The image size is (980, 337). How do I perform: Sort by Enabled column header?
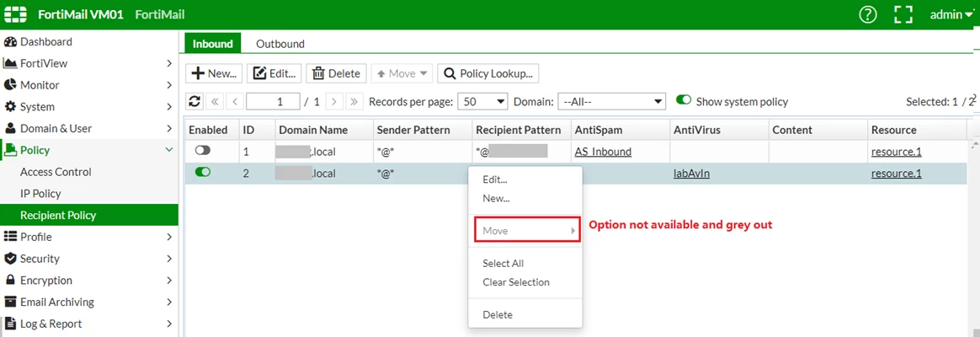point(211,130)
